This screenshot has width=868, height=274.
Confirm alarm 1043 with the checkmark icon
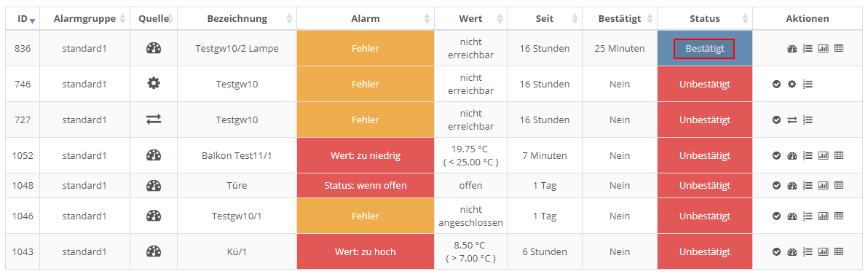pos(776,251)
